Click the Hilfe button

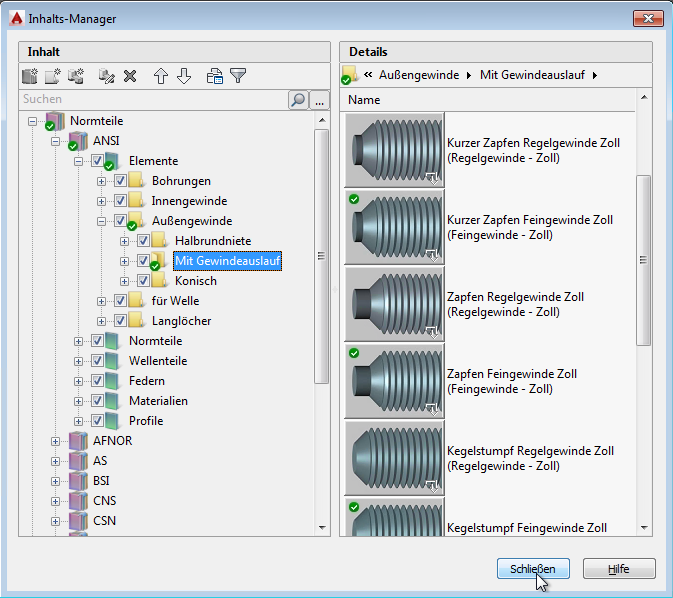pos(619,569)
